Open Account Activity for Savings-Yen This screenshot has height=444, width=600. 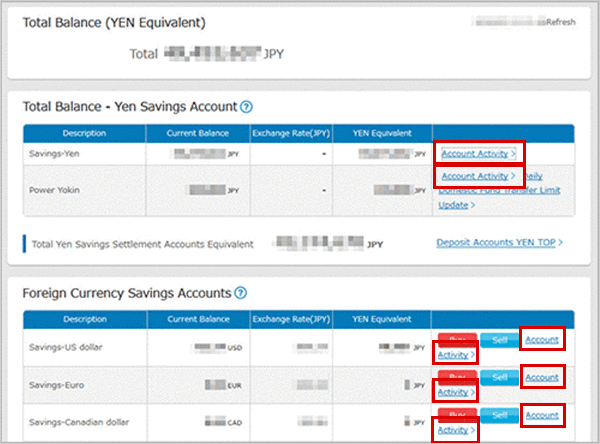click(x=476, y=154)
